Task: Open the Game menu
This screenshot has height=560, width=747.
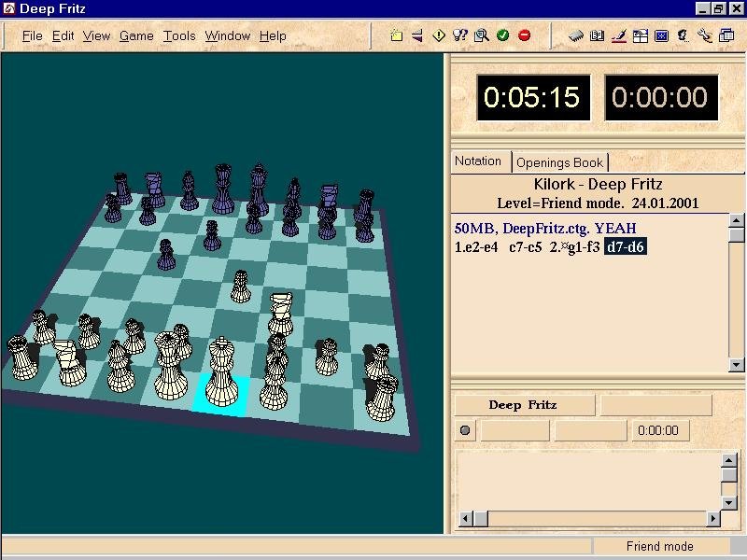Action: [136, 36]
